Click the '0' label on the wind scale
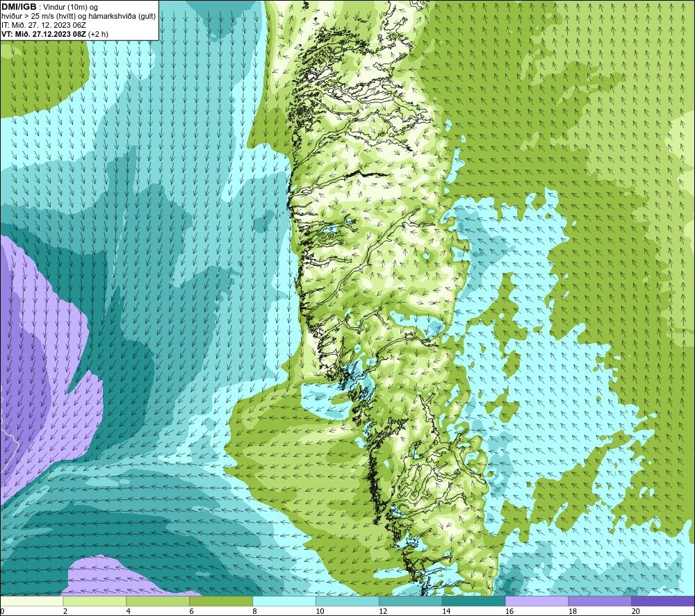This screenshot has width=695, height=616. point(2,611)
